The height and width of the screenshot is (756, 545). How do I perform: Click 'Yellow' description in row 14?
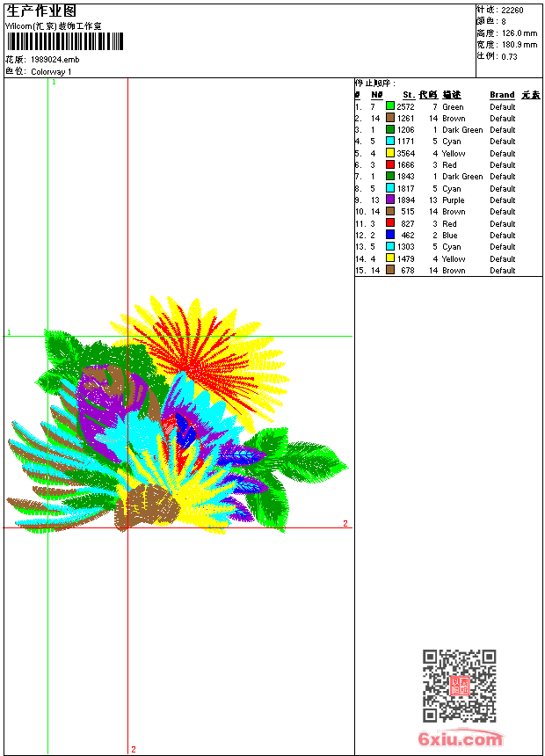(454, 259)
